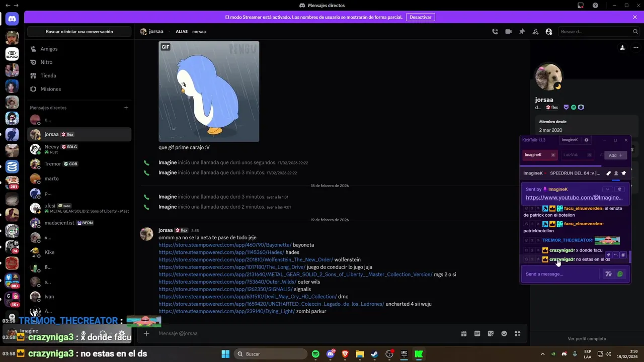The width and height of the screenshot is (644, 362).
Task: Select the ImagineK tab in KickTalk
Action: (539, 155)
